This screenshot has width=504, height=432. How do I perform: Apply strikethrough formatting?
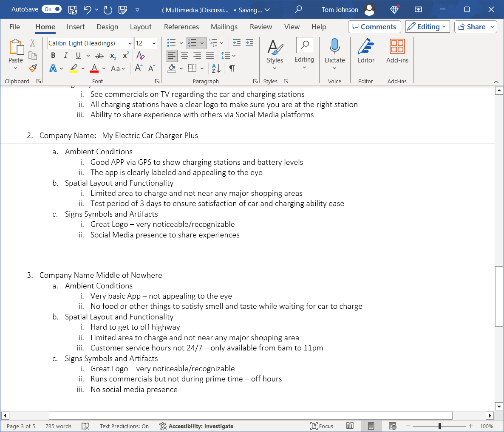click(99, 56)
